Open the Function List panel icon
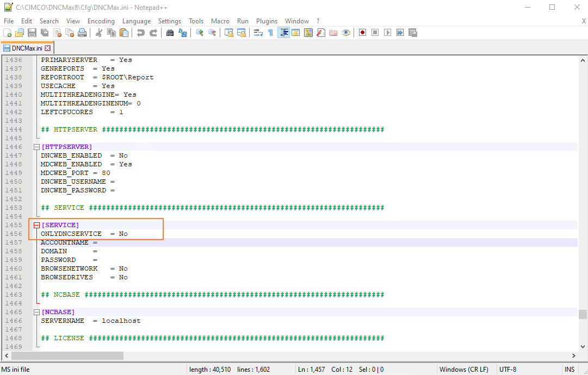The width and height of the screenshot is (588, 375). click(x=320, y=33)
